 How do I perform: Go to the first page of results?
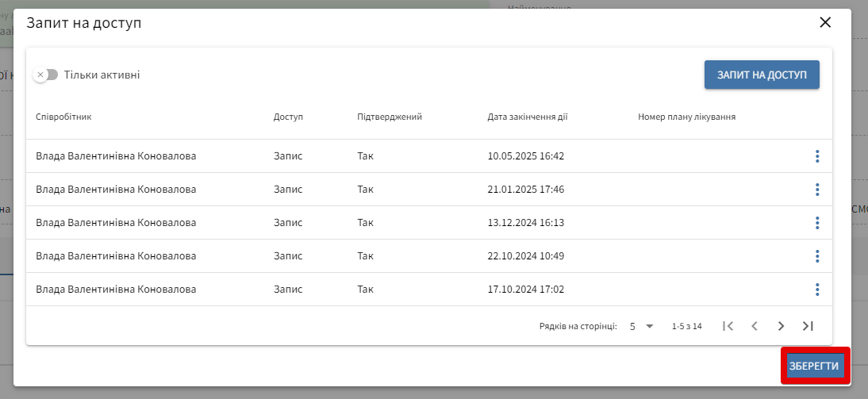(x=728, y=326)
